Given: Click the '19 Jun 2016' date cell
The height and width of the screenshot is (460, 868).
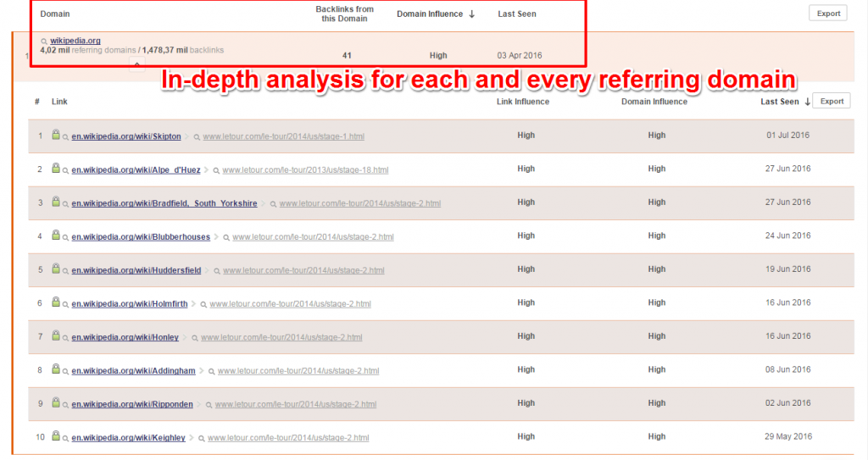Looking at the screenshot, I should (788, 269).
